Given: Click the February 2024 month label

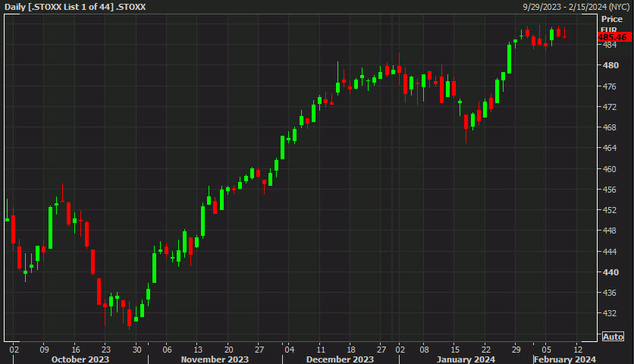Looking at the screenshot, I should point(565,359).
